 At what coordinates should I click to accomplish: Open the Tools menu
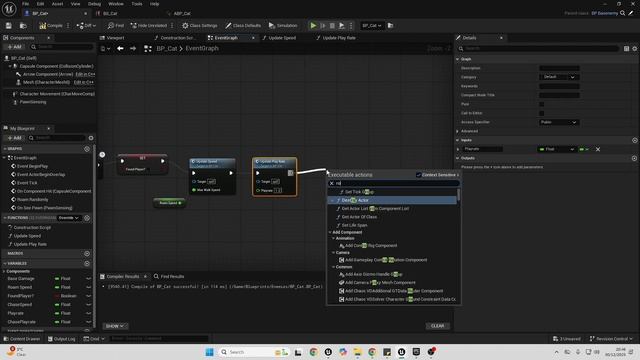pos(137,4)
